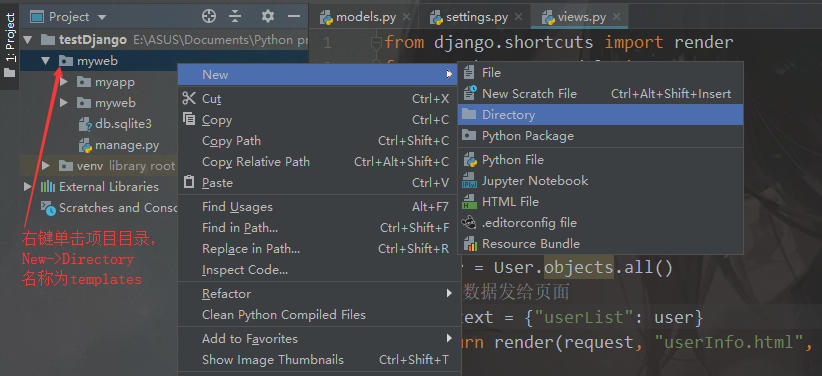Click HTML File menu entry
Image resolution: width=822 pixels, height=376 pixels.
point(600,201)
